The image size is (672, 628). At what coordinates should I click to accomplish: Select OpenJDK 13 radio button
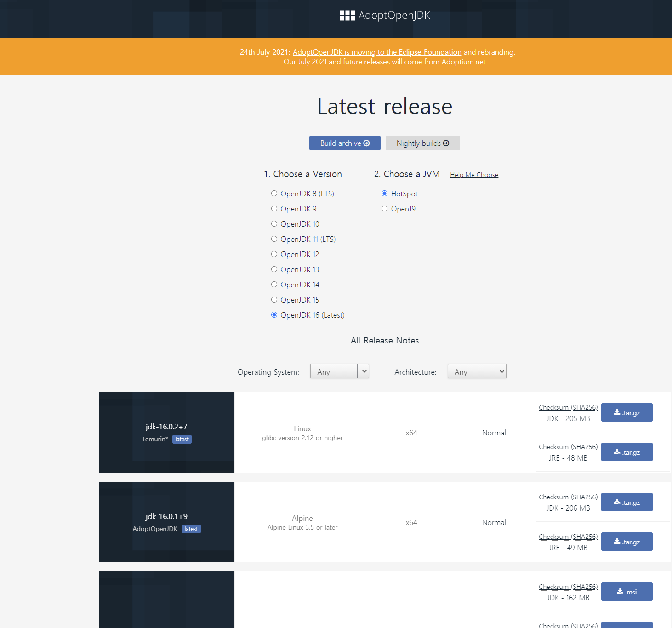point(274,269)
